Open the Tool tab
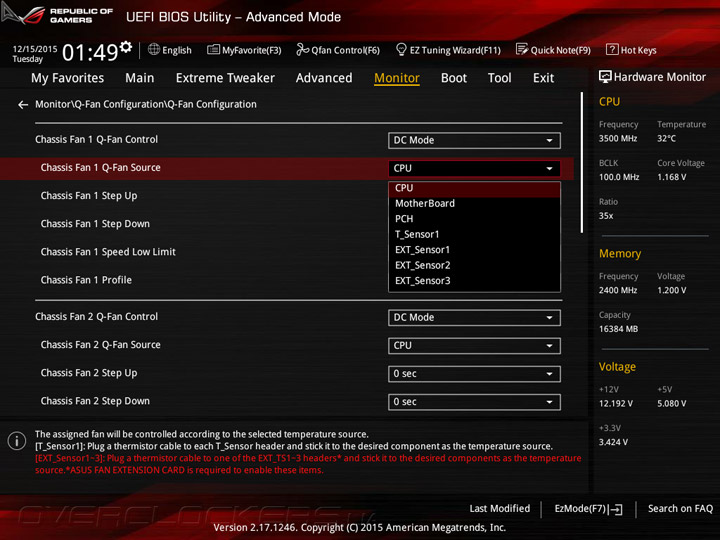 [499, 78]
